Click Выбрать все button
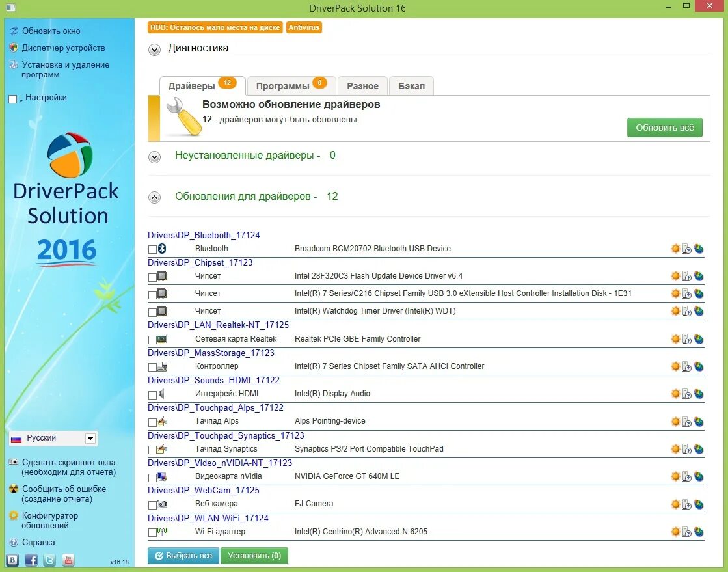 [x=184, y=556]
